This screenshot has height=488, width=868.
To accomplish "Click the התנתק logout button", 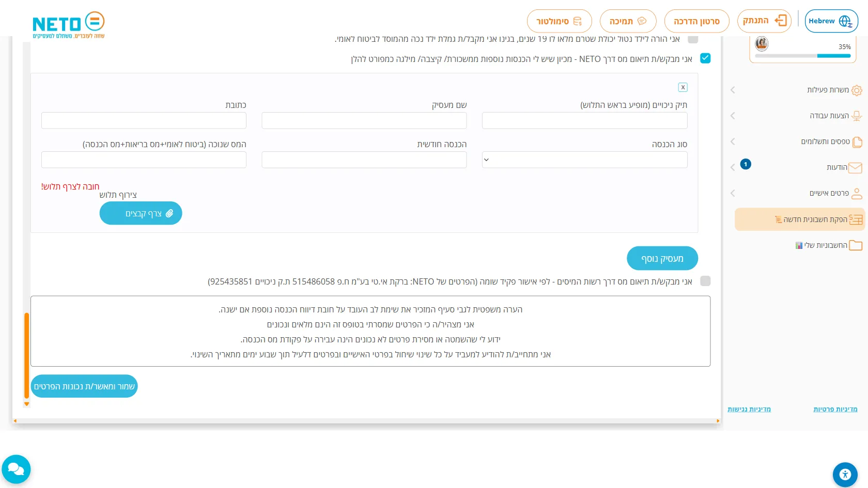I will (764, 21).
